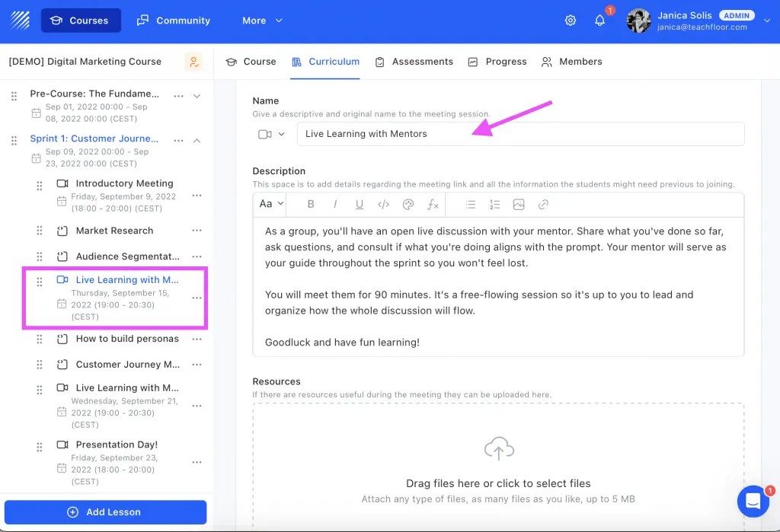
Task: Toggle italic formatting
Action: [335, 204]
